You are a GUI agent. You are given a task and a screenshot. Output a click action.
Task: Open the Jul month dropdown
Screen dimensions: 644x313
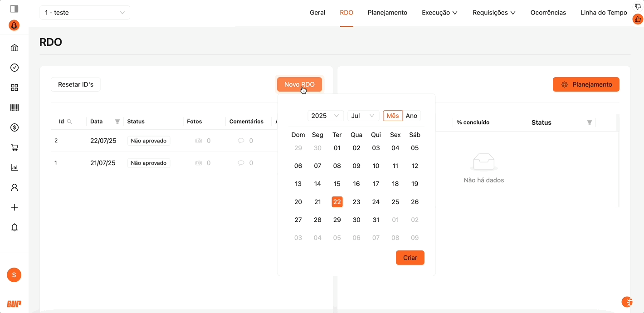click(363, 116)
